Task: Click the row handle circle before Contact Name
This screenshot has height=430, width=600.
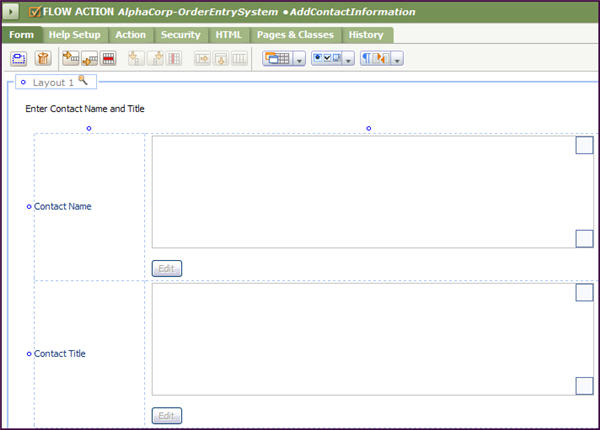Action: coord(29,207)
